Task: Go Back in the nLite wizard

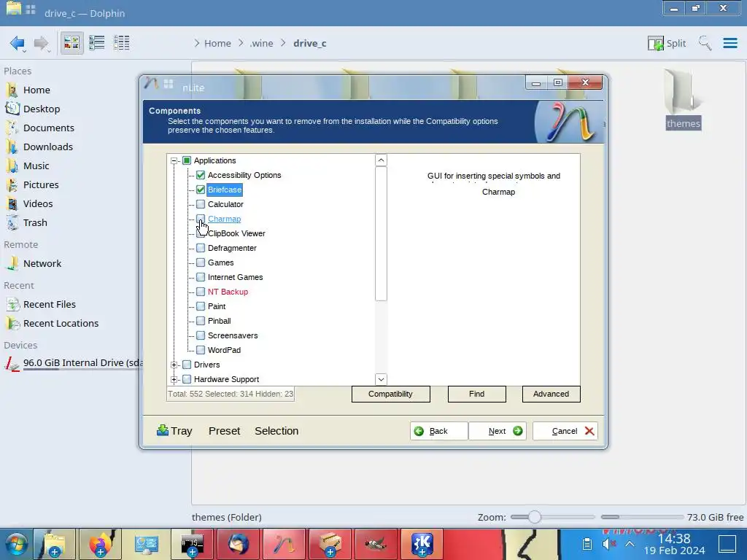Action: [x=438, y=431]
